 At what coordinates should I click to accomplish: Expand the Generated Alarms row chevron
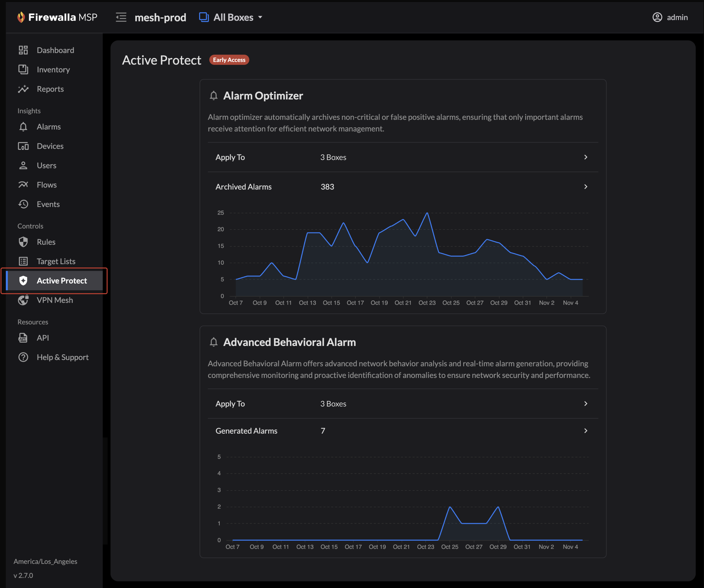(x=585, y=431)
